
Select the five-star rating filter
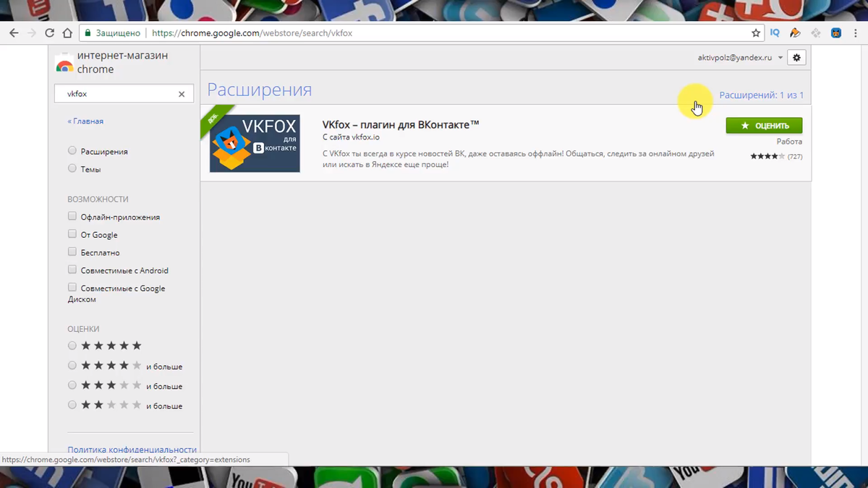(x=72, y=346)
